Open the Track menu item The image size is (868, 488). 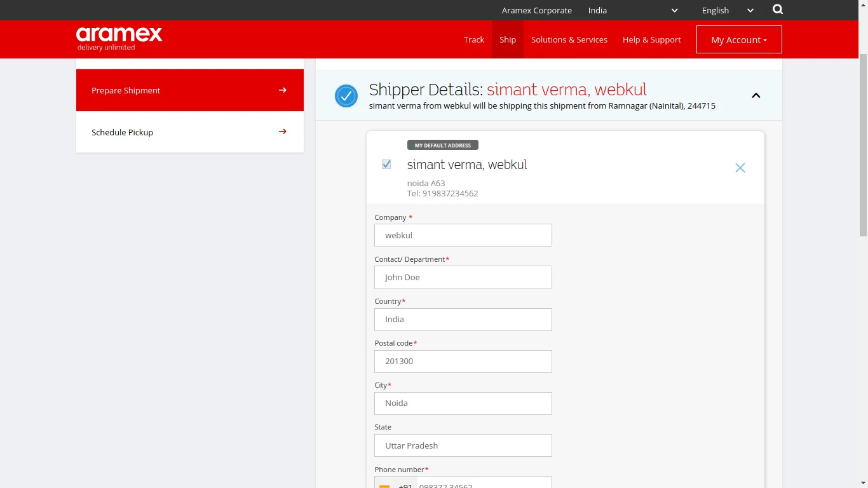(474, 39)
